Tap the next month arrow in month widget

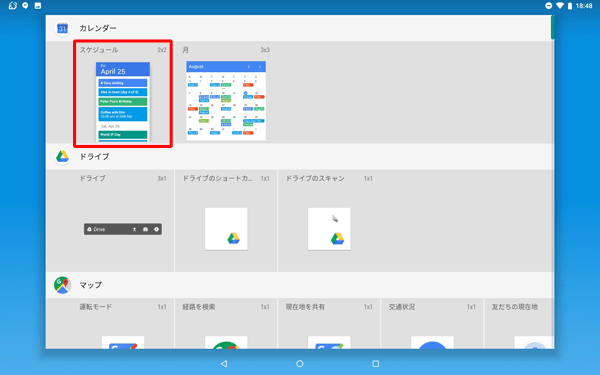260,67
